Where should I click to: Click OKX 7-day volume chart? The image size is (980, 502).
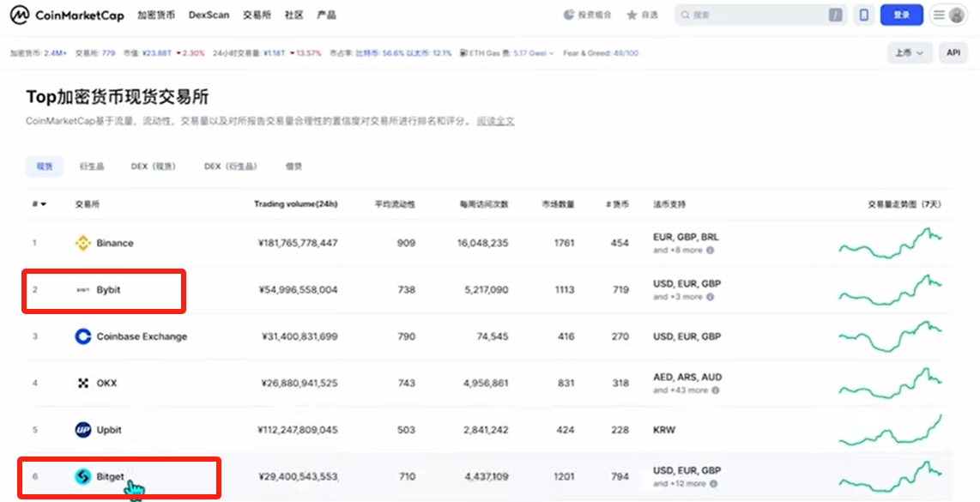[x=890, y=384]
